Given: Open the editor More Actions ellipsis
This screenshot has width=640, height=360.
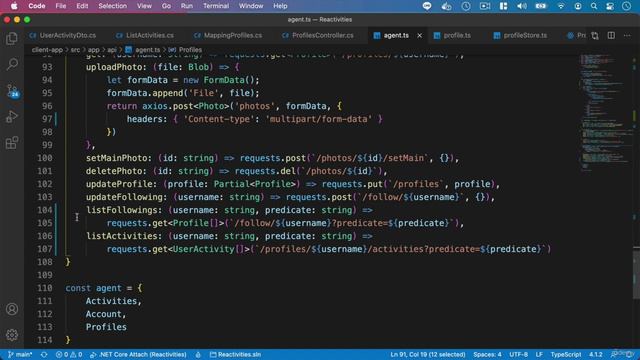Looking at the screenshot, I should coord(627,36).
